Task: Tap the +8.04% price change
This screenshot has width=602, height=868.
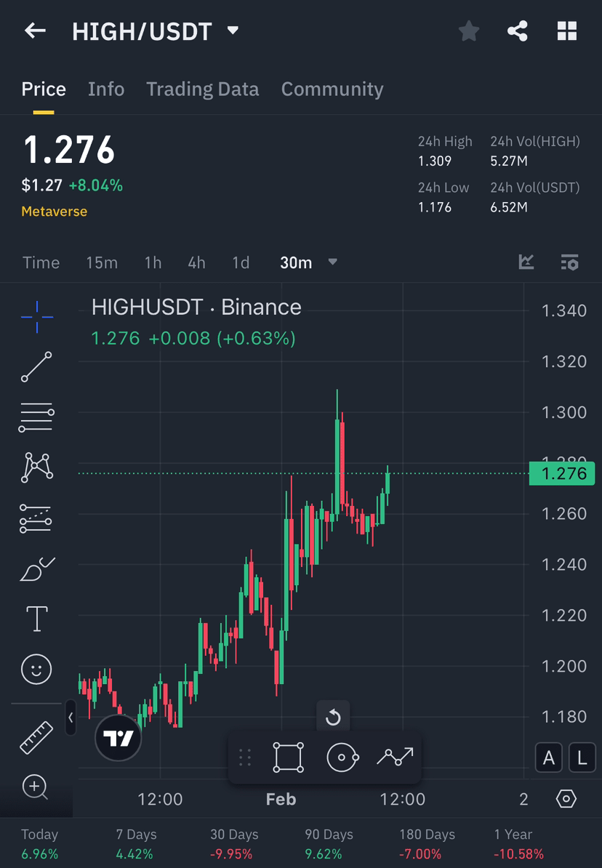Action: pos(96,185)
